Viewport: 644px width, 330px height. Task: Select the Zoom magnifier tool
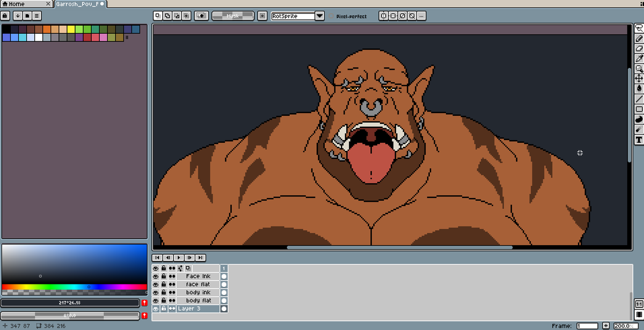click(639, 69)
